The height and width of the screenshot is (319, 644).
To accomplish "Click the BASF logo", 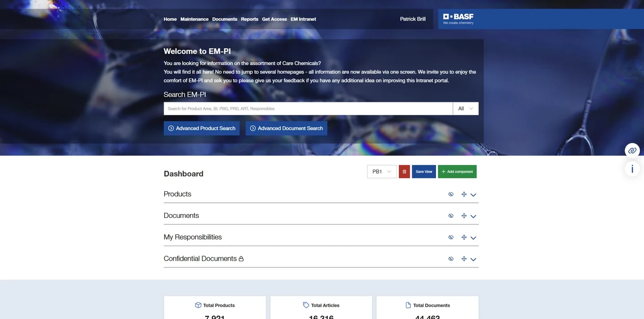I will [x=458, y=19].
